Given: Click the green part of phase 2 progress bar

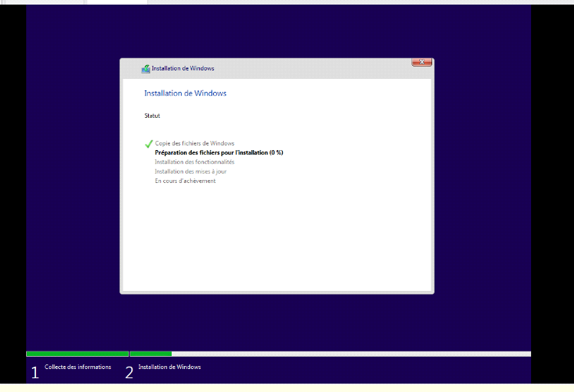Looking at the screenshot, I should (151, 354).
